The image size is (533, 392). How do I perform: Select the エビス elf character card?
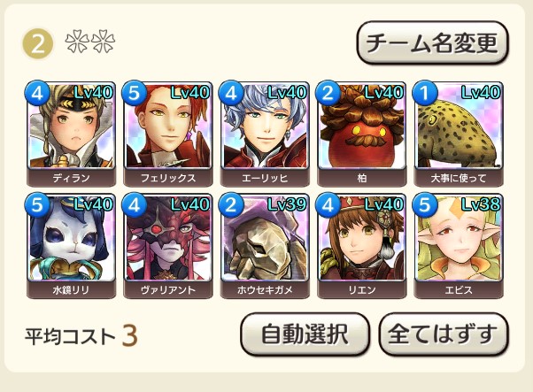(x=459, y=246)
